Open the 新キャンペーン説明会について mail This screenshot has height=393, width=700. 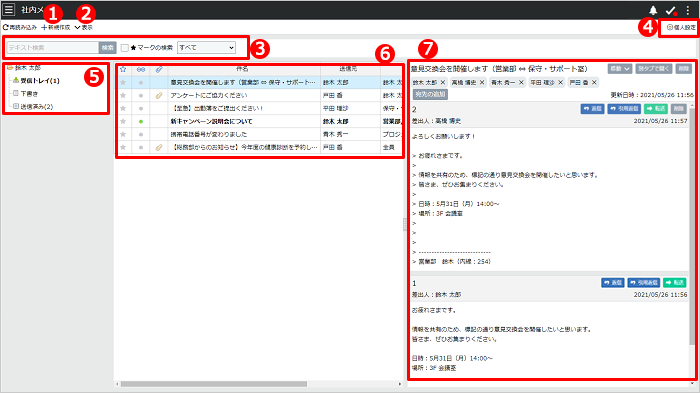(212, 121)
